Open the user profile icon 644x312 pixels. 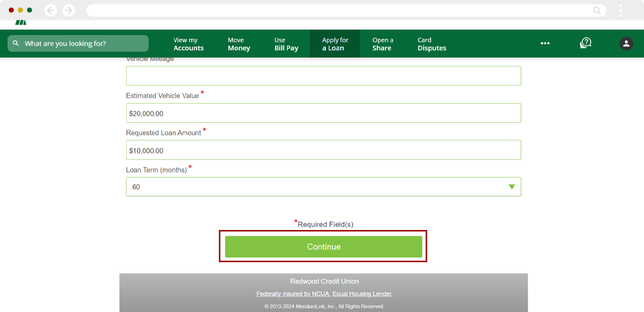[626, 43]
